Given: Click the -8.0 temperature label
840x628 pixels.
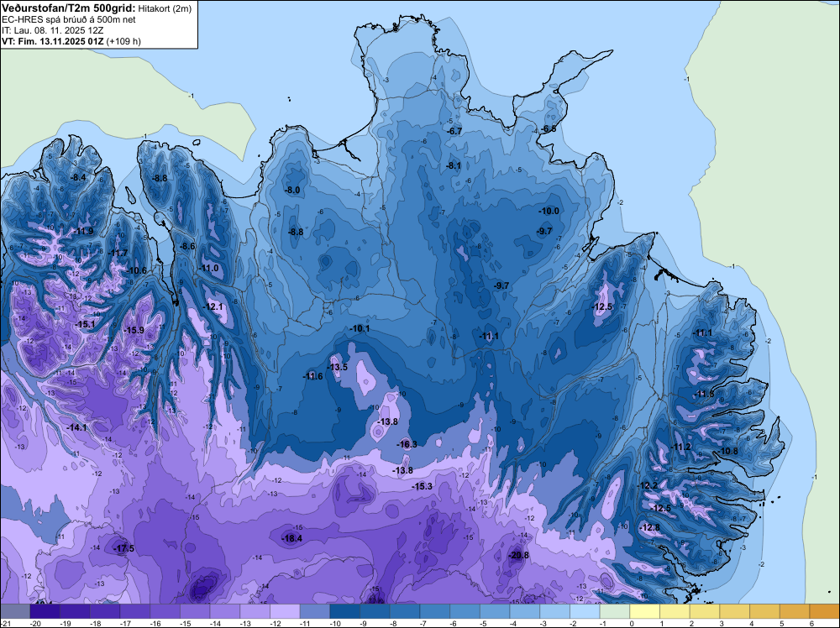Looking at the screenshot, I should click(x=292, y=190).
